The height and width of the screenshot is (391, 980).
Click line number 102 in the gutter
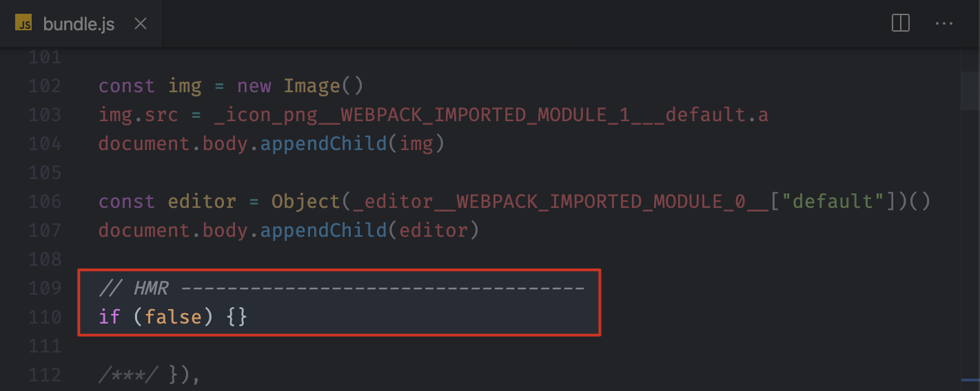(44, 86)
